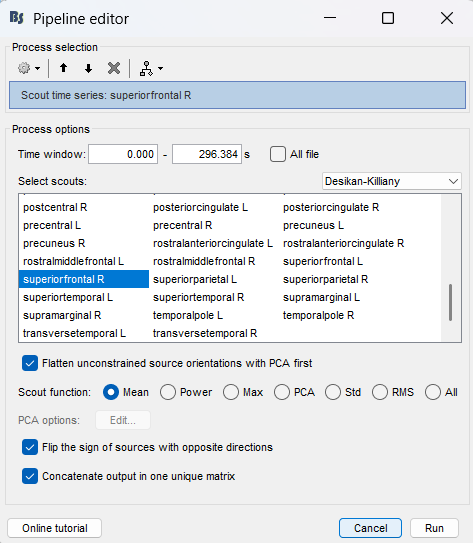This screenshot has height=543, width=473.
Task: Delete the selected process with the X icon
Action: point(114,68)
